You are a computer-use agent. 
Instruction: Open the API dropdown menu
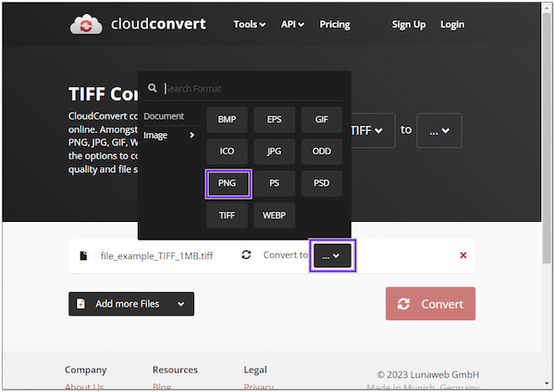[x=292, y=24]
